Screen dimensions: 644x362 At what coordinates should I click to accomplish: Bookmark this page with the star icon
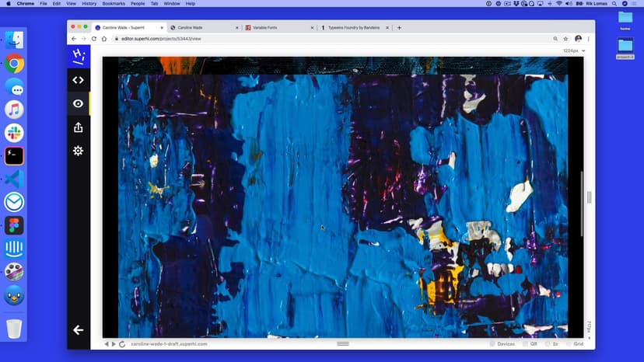tap(565, 38)
